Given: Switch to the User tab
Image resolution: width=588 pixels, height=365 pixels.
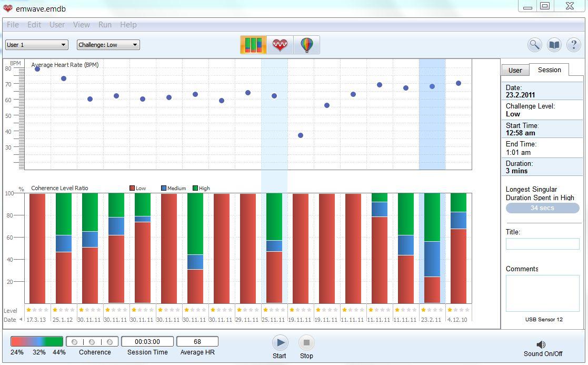Looking at the screenshot, I should [515, 70].
